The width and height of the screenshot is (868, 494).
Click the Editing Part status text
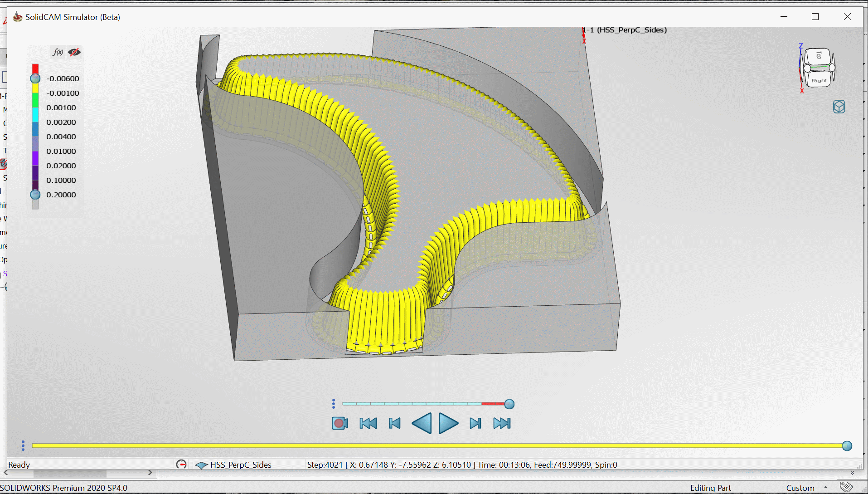tap(710, 488)
